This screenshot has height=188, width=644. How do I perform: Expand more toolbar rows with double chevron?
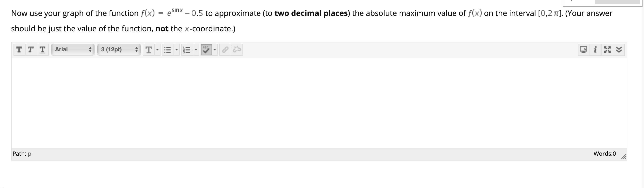[619, 49]
